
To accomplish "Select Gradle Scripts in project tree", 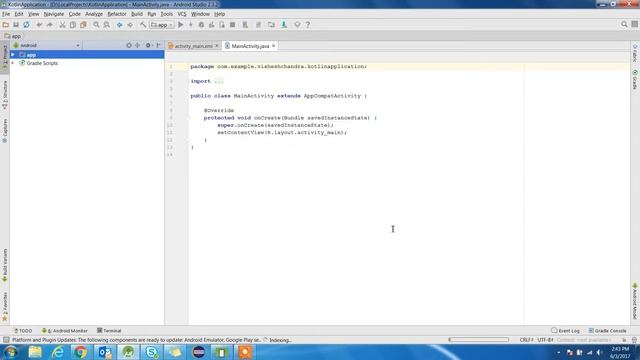I will (42, 63).
